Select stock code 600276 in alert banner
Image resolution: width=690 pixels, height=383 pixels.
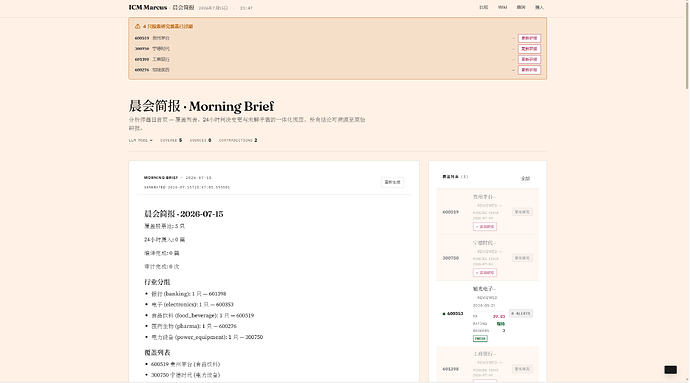[142, 70]
